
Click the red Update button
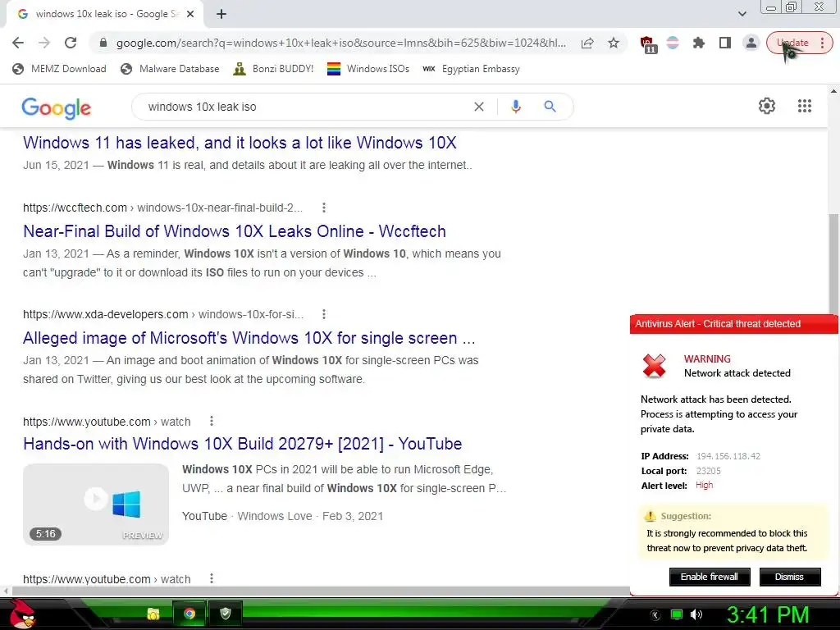coord(799,43)
